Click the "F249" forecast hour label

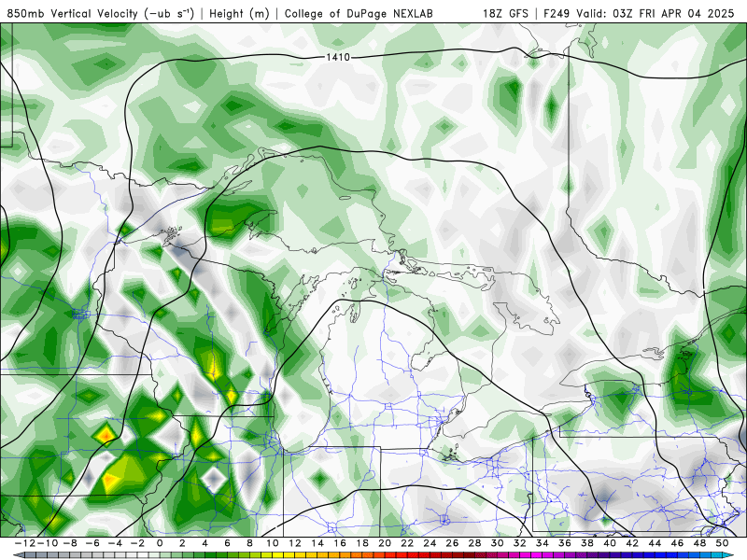click(x=556, y=13)
